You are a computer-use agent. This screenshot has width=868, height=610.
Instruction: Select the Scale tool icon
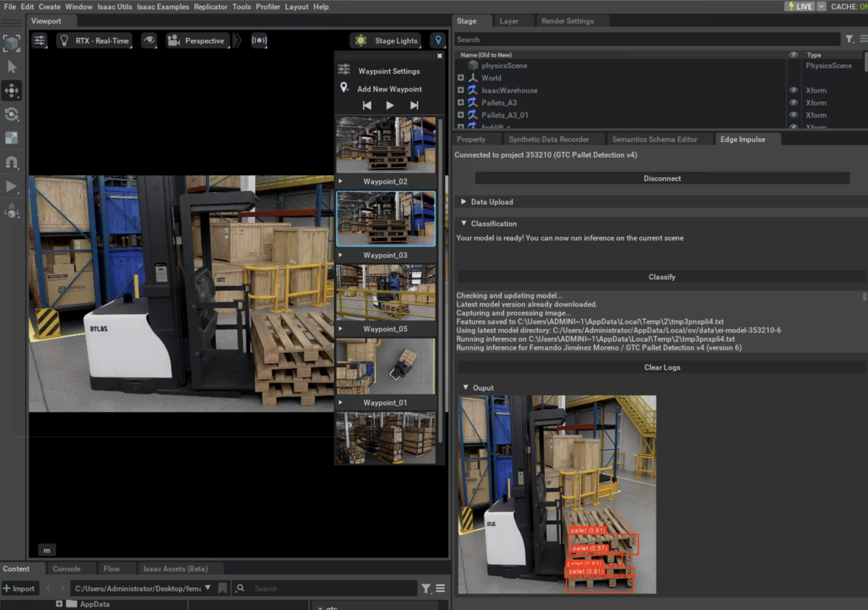(12, 138)
